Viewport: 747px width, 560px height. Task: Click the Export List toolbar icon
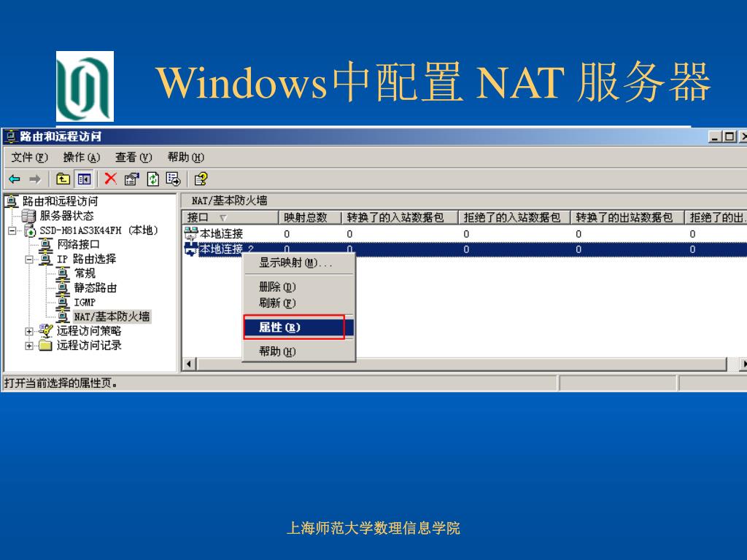173,179
